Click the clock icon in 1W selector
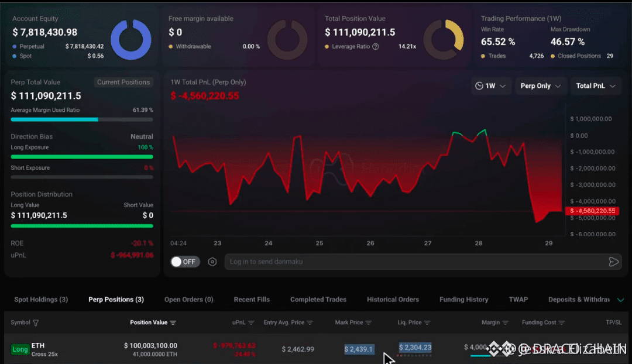 click(479, 86)
